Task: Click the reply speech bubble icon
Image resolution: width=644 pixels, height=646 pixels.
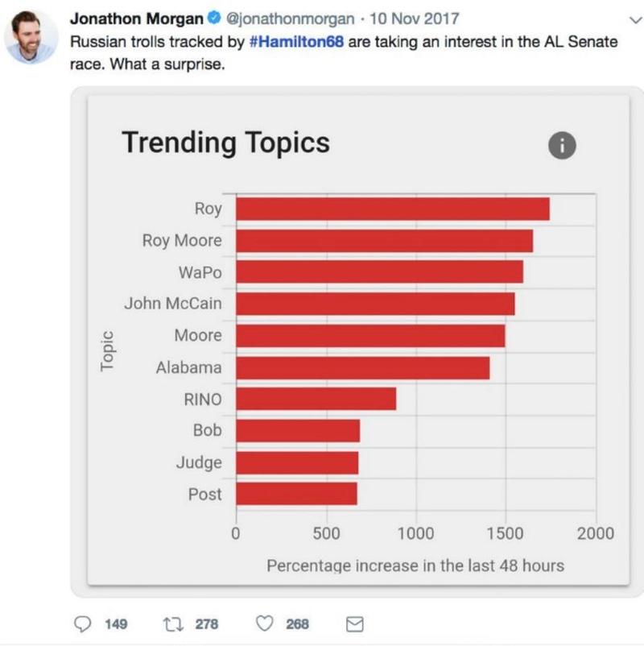Action: (x=82, y=623)
